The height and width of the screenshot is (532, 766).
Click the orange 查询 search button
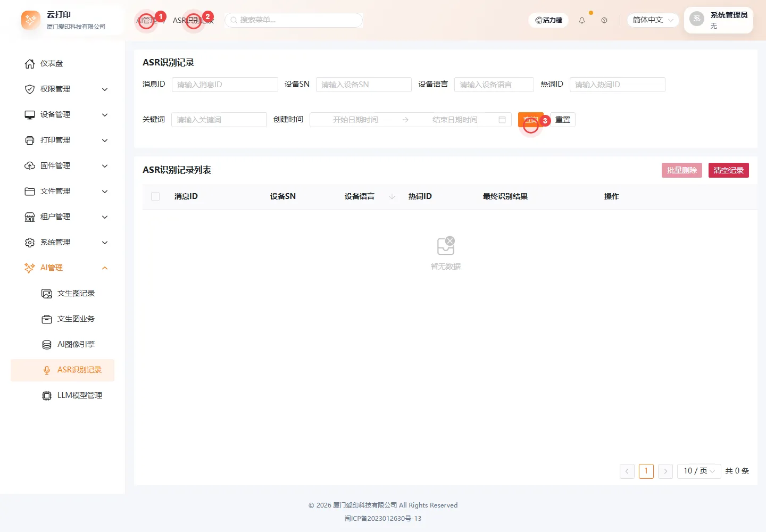point(531,120)
